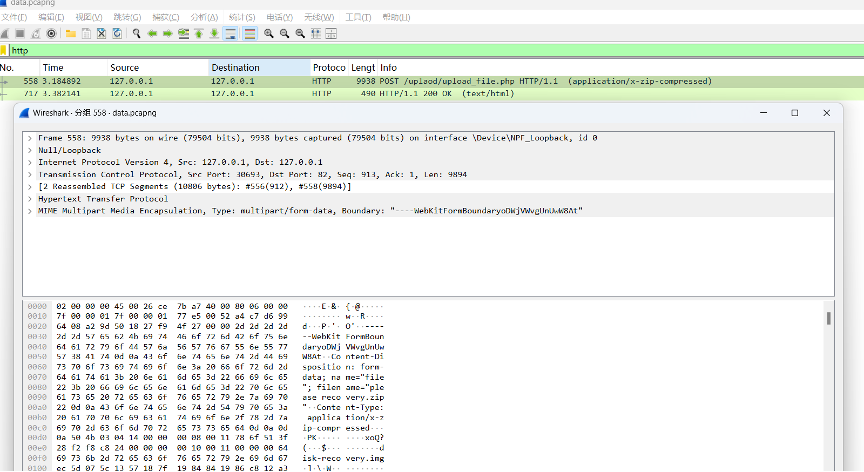
Task: Click the display filter bookmark icon
Action: 3,51
